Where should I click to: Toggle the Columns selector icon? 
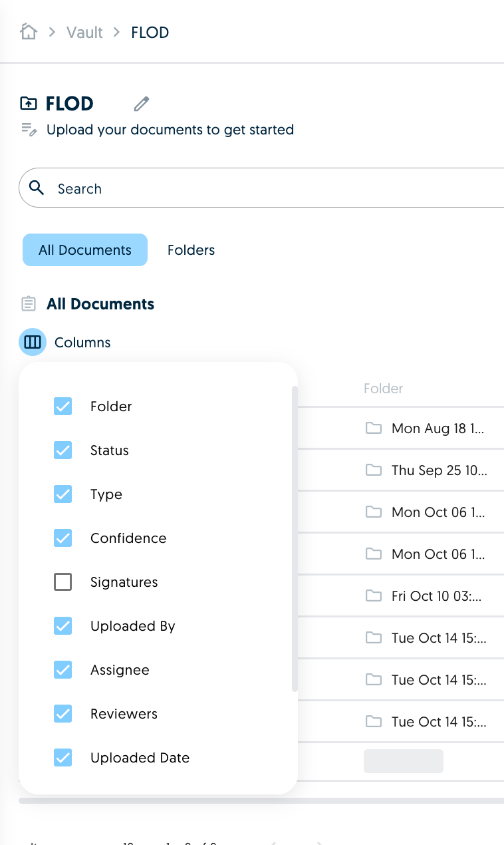[33, 343]
